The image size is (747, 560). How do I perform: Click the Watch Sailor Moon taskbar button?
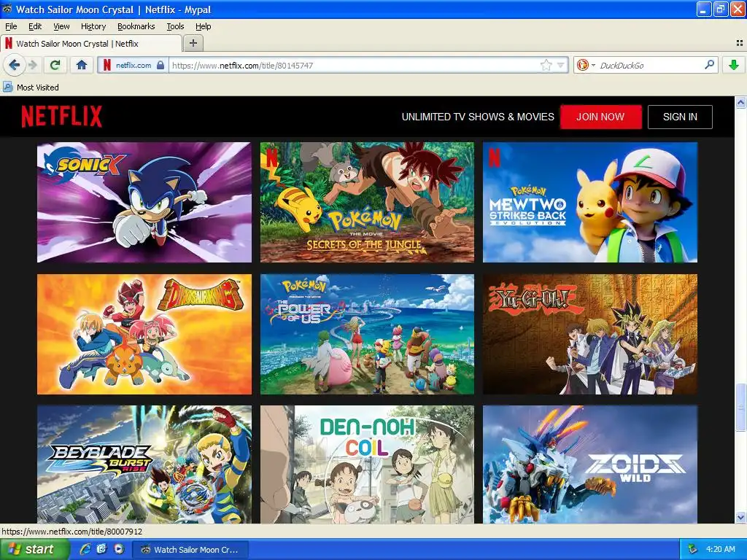(x=190, y=550)
